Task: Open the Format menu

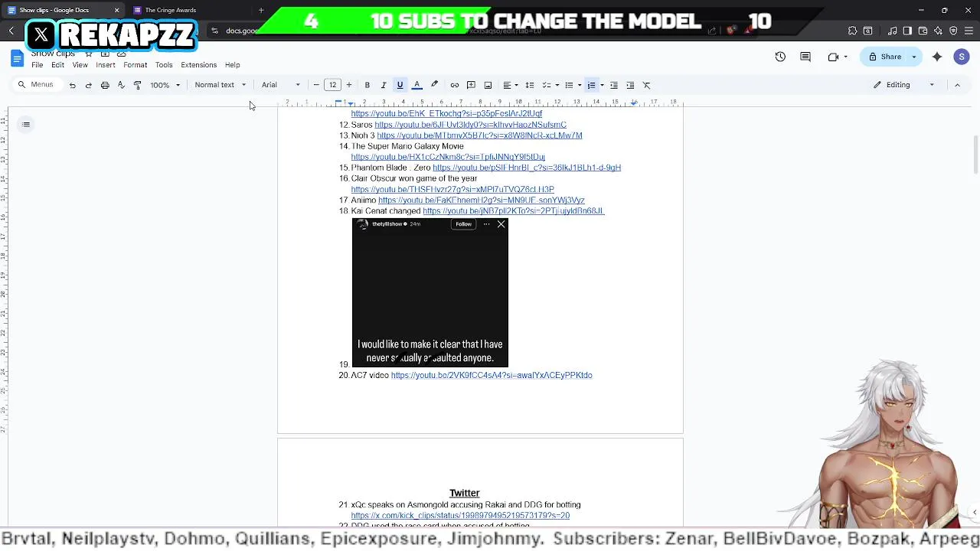Action: (x=135, y=65)
